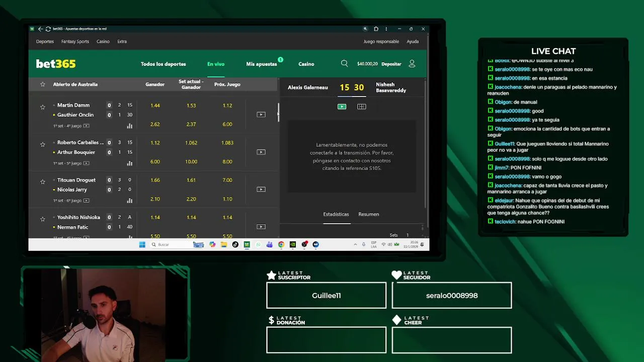Bet on Martin Damm winner at 1.44
Screen dimensions: 644x362
[x=155, y=106]
